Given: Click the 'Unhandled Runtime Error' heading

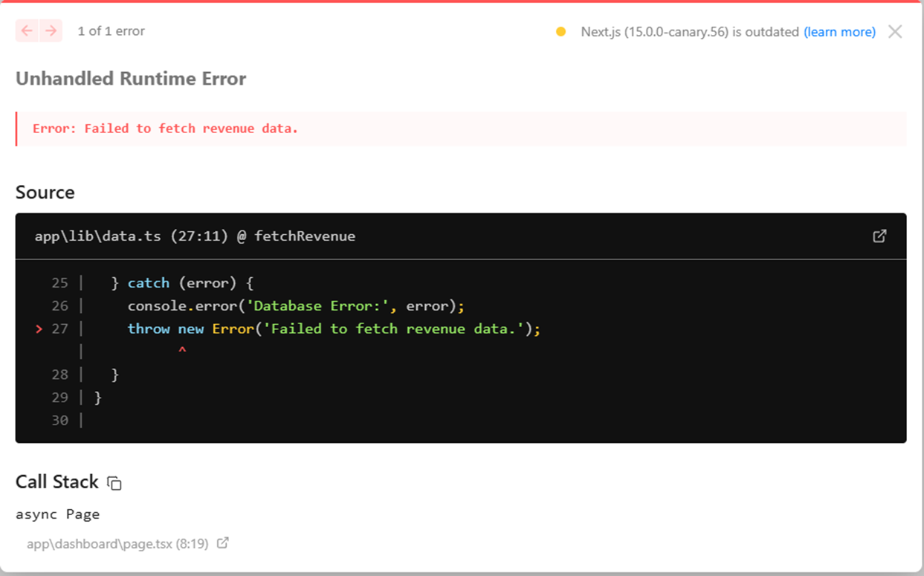Looking at the screenshot, I should pyautogui.click(x=131, y=79).
